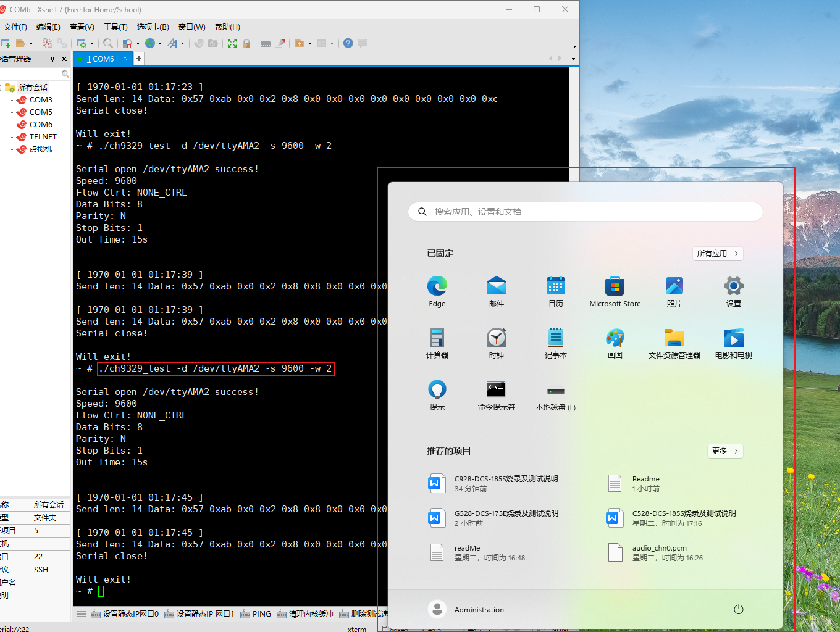The width and height of the screenshot is (840, 632).
Task: Open Settings (设置) from pinned apps
Action: coord(734,292)
